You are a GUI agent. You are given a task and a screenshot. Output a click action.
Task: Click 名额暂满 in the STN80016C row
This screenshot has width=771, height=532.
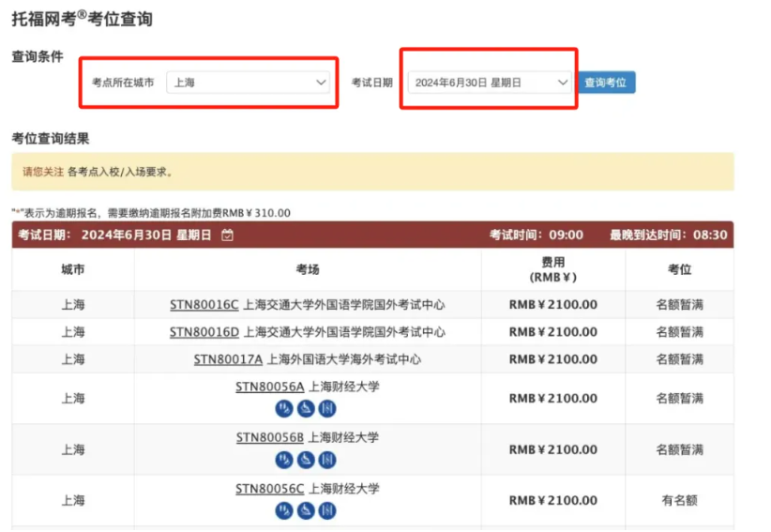pos(679,305)
